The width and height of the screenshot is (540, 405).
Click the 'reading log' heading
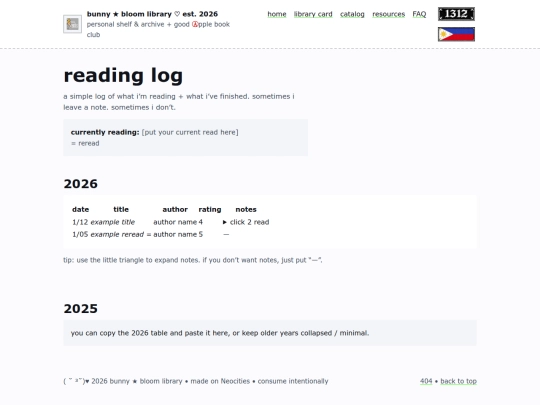point(123,75)
